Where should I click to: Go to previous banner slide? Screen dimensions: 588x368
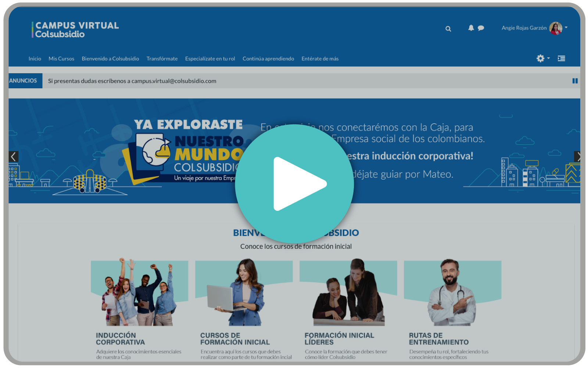point(13,157)
